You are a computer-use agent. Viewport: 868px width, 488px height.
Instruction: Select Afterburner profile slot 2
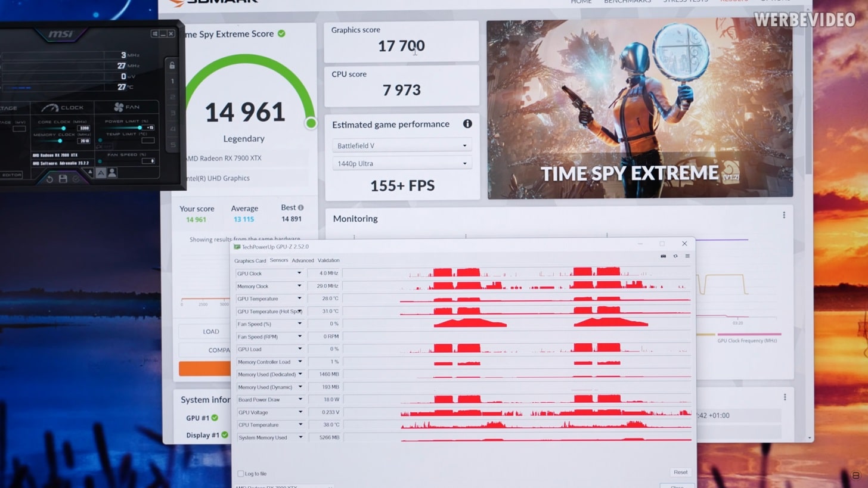coord(173,97)
